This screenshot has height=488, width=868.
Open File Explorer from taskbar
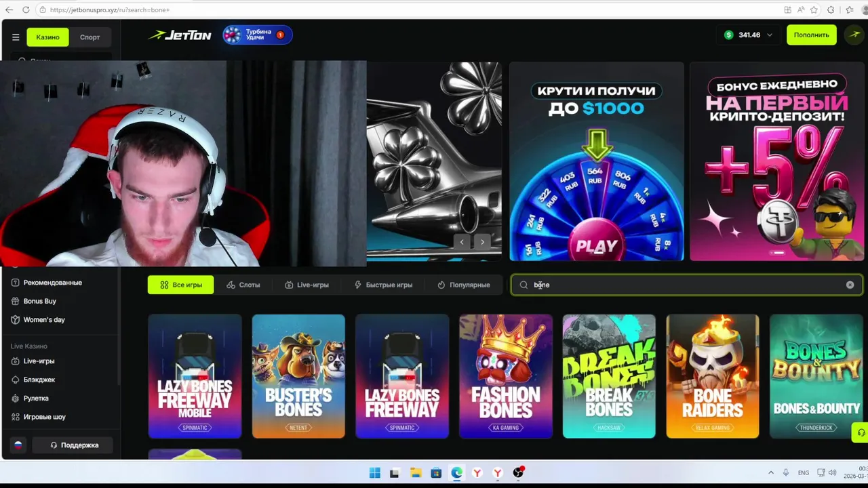coord(416,473)
